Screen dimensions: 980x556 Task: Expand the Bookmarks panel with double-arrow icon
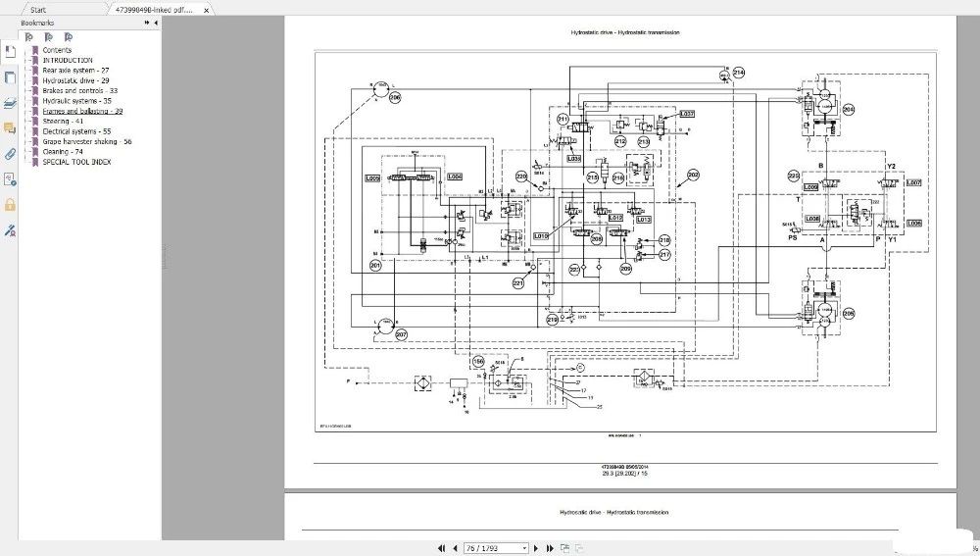147,23
